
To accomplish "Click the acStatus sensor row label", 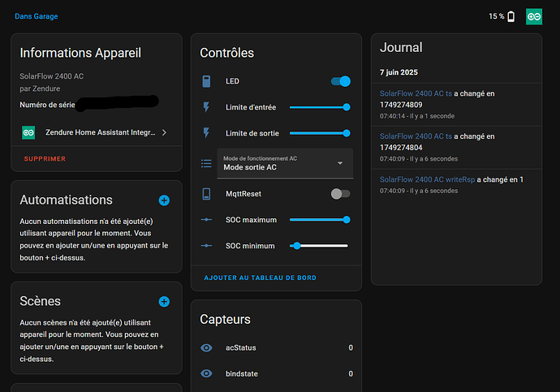I will 241,347.
